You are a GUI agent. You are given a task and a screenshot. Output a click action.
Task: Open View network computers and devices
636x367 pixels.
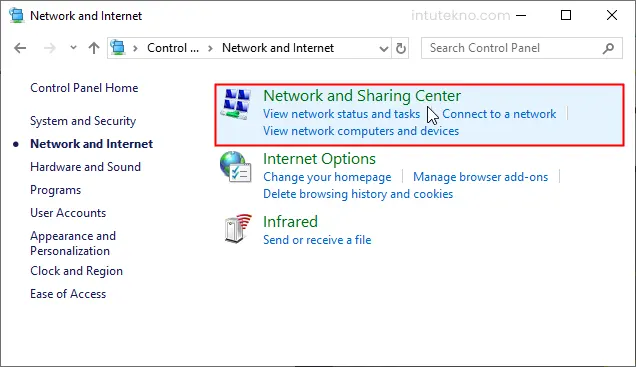click(361, 131)
